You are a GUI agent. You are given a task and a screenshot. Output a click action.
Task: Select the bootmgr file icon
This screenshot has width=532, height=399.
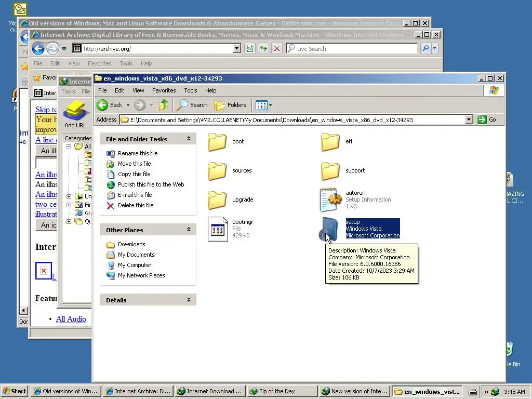point(218,229)
